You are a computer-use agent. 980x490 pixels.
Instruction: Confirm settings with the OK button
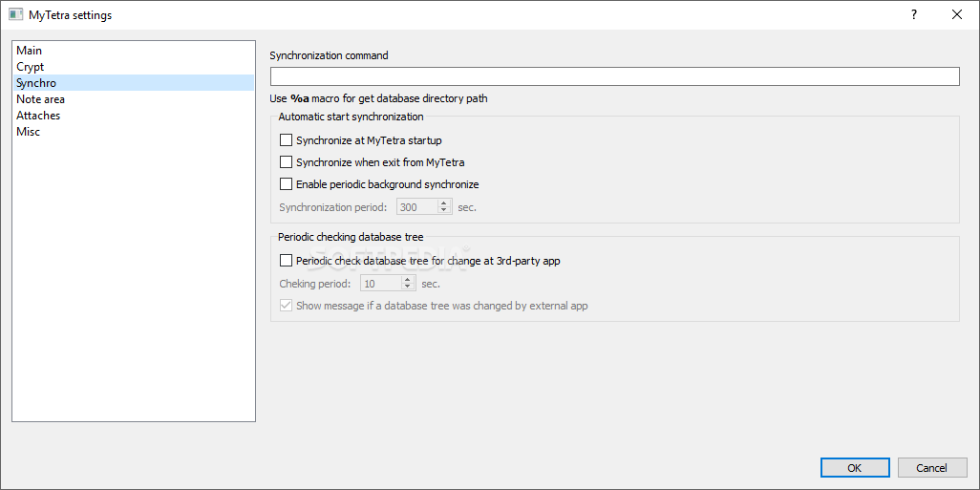click(855, 467)
